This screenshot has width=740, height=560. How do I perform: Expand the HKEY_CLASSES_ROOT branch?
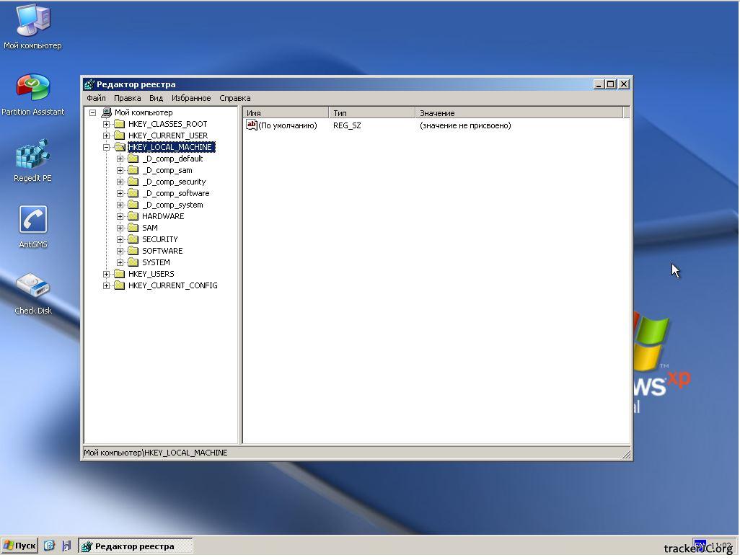click(x=107, y=124)
